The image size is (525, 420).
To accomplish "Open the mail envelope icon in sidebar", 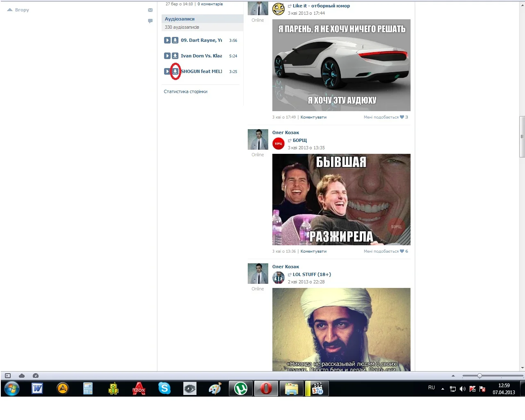I will click(150, 10).
